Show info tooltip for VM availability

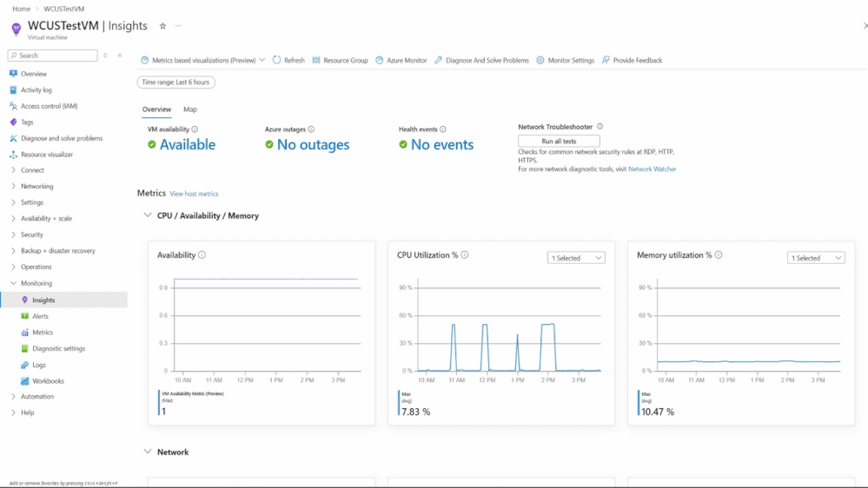click(195, 129)
